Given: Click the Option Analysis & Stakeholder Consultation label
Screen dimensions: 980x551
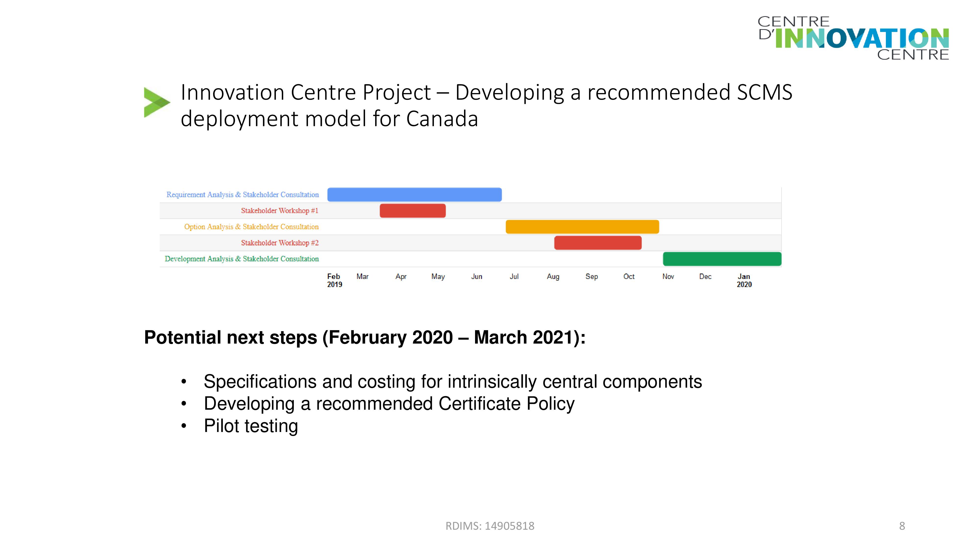Looking at the screenshot, I should tap(251, 227).
